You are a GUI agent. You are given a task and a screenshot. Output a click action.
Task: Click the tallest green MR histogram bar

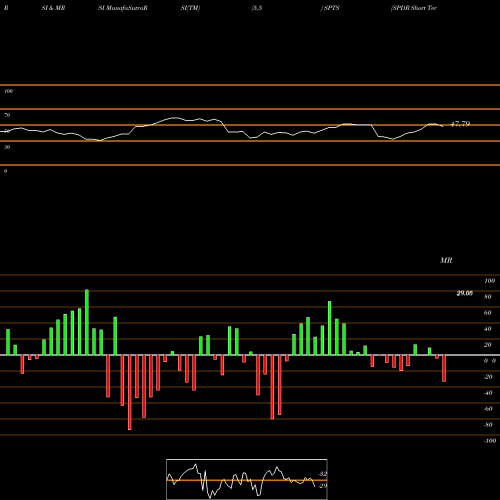pyautogui.click(x=87, y=322)
